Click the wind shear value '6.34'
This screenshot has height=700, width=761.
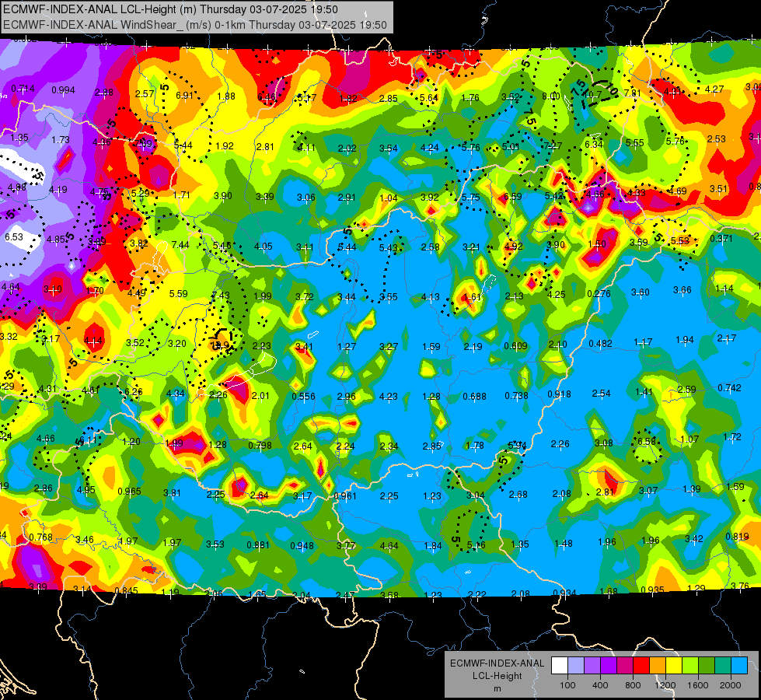pyautogui.click(x=594, y=144)
